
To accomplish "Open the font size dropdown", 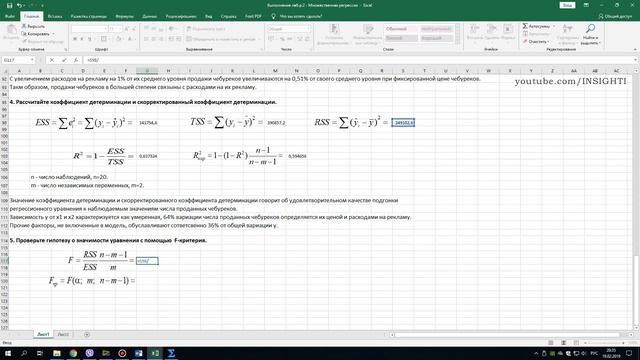I will [120, 29].
